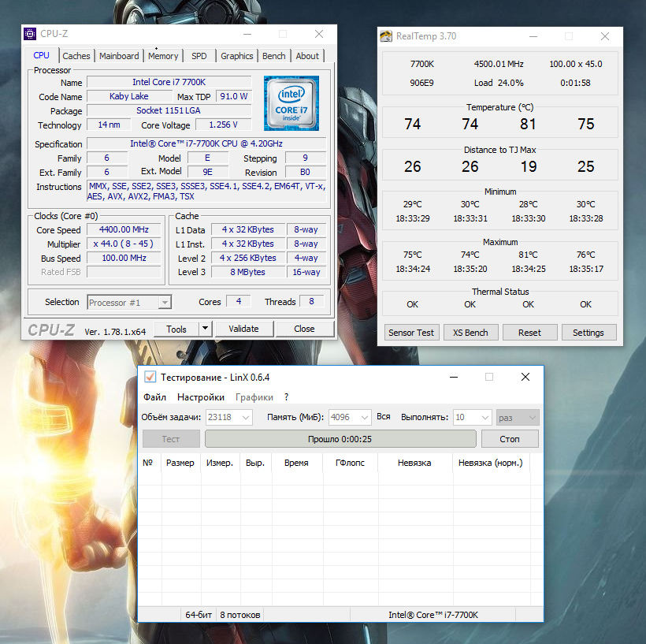Click the Close button in CPU-Z
Screen dimensions: 646x644
pos(304,329)
